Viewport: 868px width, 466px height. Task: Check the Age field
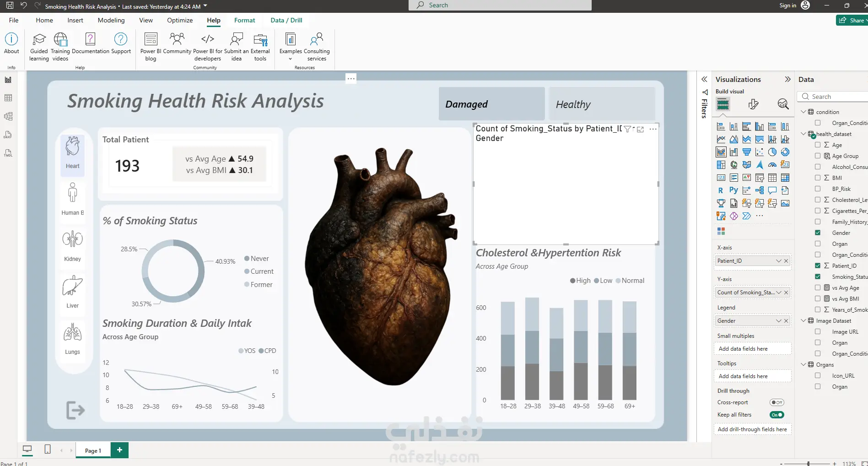pyautogui.click(x=818, y=145)
